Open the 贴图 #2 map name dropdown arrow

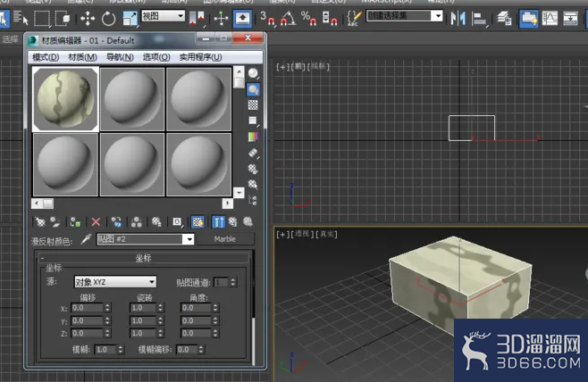tap(189, 239)
